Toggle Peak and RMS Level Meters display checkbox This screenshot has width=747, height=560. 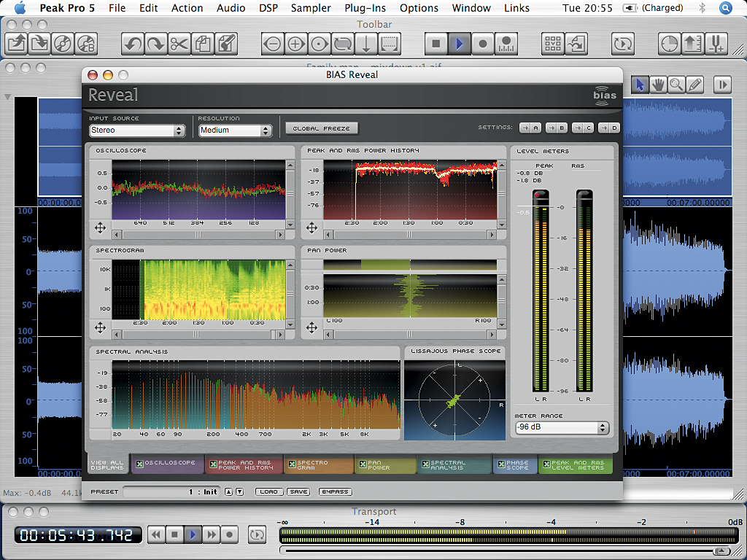point(546,464)
